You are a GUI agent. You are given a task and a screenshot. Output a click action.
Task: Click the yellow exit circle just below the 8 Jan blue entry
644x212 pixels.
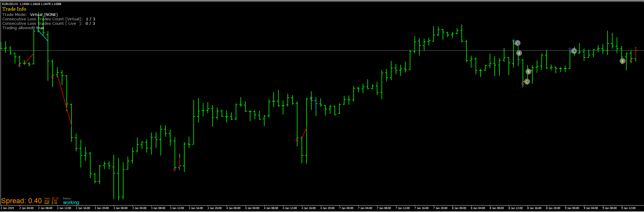pos(519,53)
